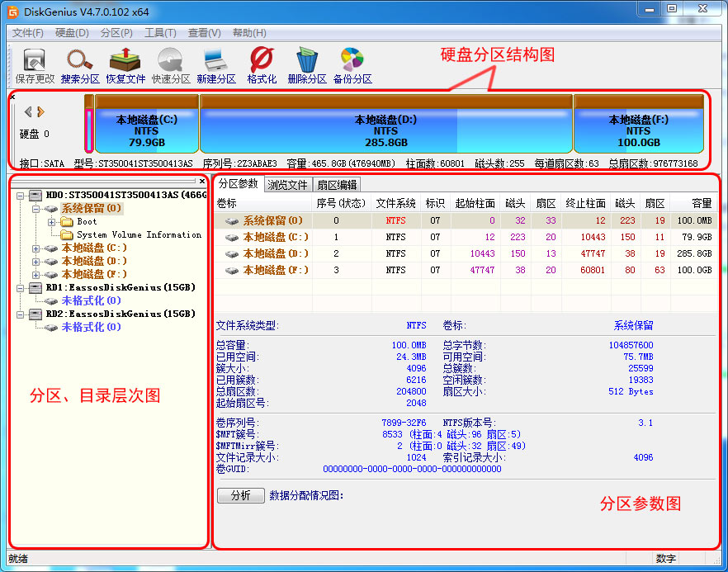The image size is (728, 572).
Task: Open the 备份分区 backup partition tool
Action: 351,64
